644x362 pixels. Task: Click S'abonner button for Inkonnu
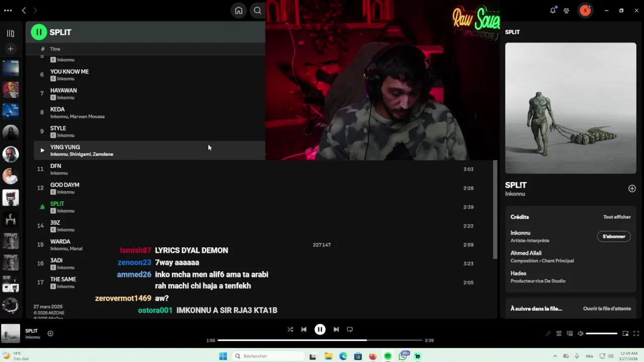click(614, 236)
